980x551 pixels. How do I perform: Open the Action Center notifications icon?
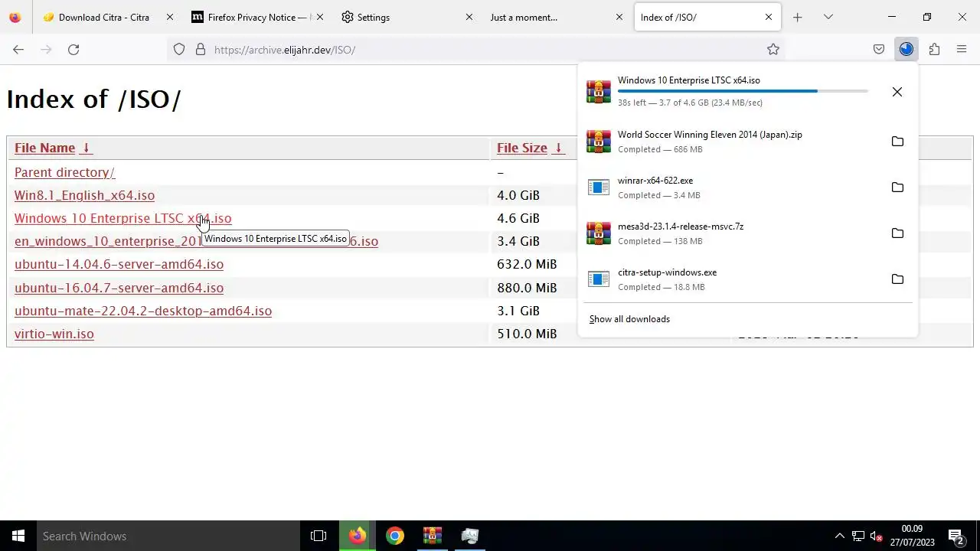point(955,536)
